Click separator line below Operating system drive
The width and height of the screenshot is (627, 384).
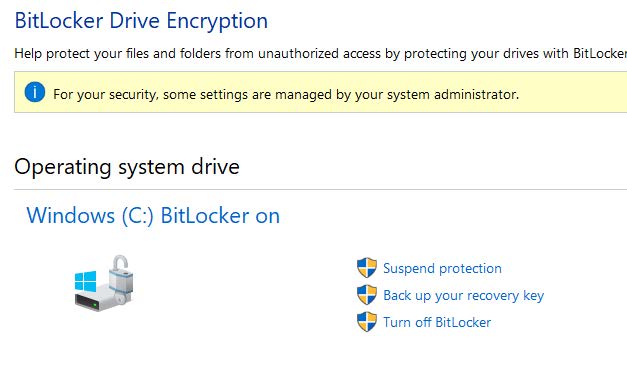[320, 189]
